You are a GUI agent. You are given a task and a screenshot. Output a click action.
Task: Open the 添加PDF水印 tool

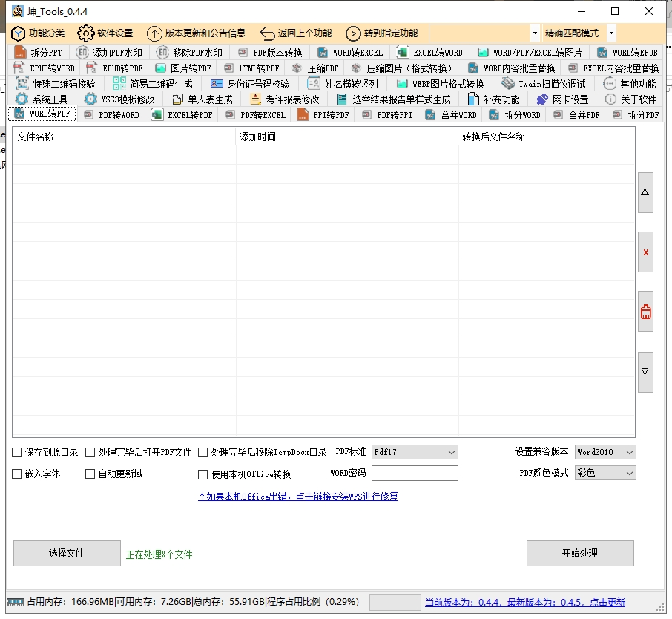tap(109, 53)
